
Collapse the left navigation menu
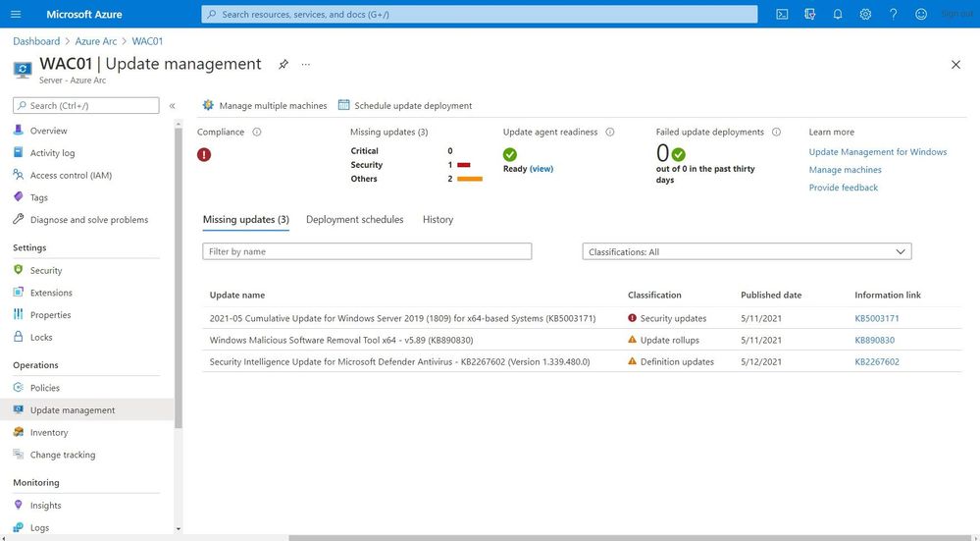pos(172,106)
